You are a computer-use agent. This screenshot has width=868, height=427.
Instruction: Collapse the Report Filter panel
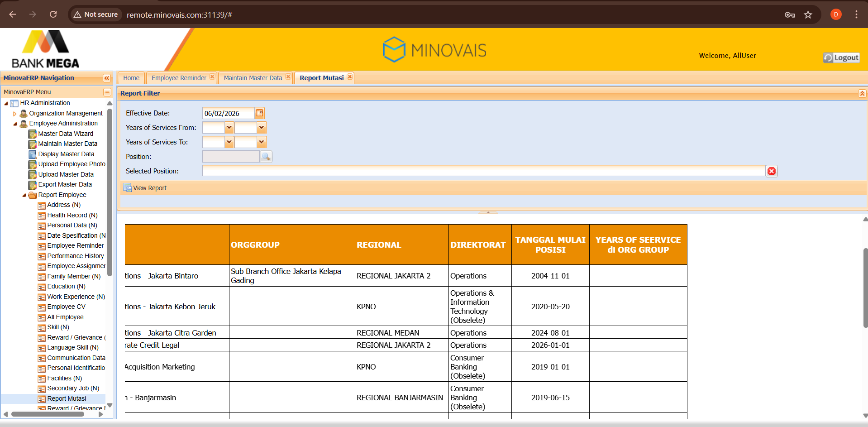[x=862, y=93]
